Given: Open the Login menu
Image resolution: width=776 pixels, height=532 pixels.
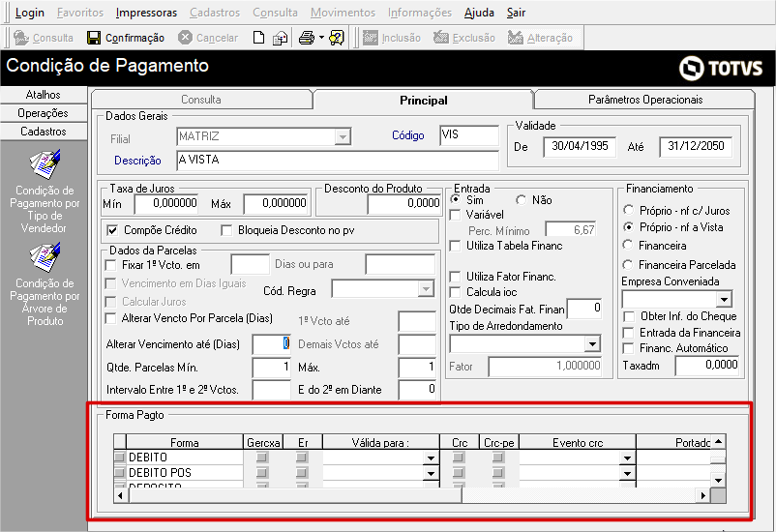Looking at the screenshot, I should pyautogui.click(x=30, y=13).
